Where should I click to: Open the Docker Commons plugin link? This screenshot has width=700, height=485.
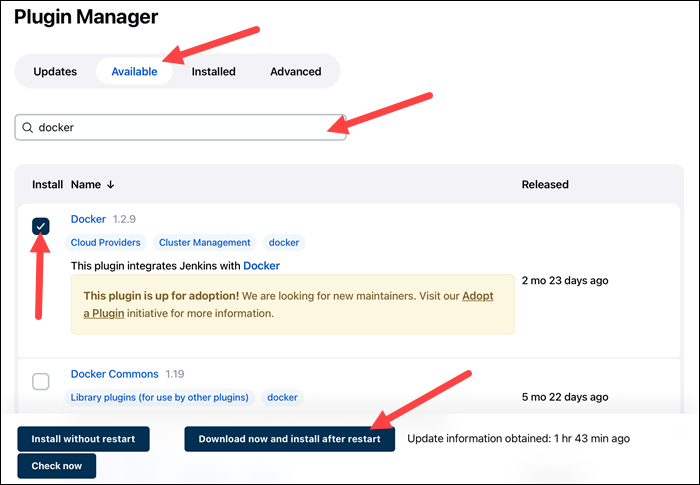coord(115,374)
